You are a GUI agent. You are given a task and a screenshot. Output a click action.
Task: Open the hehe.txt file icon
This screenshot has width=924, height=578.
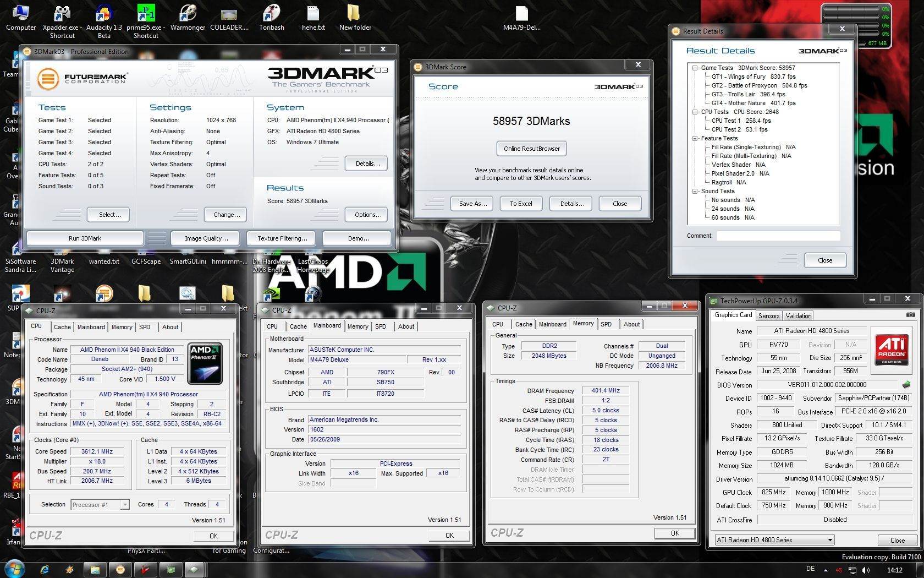point(313,18)
